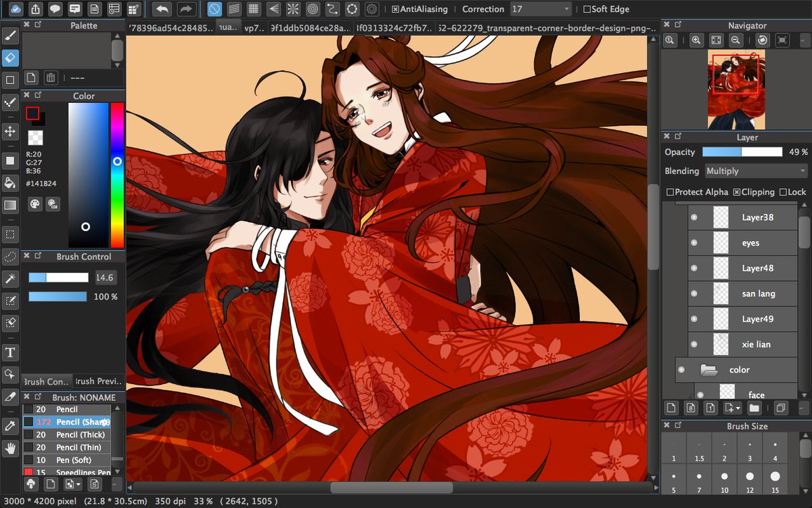Select the Bucket fill tool
This screenshot has width=812, height=508.
(x=10, y=182)
